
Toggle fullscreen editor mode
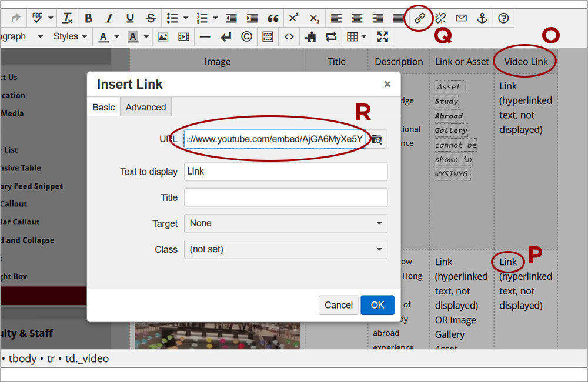point(383,37)
